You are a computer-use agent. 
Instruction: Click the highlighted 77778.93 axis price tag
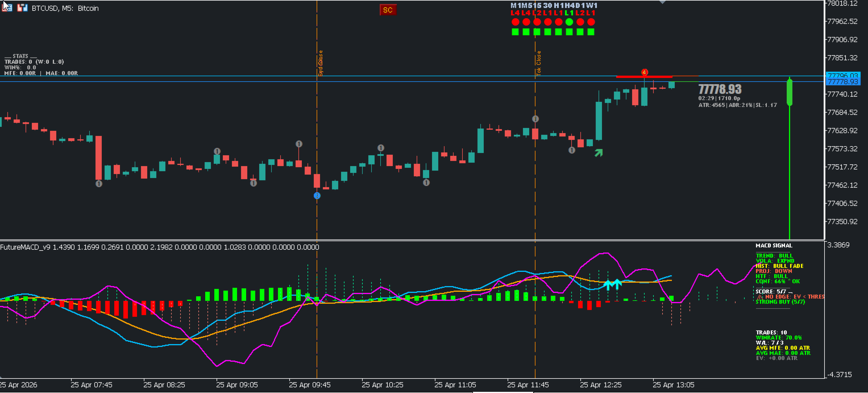(x=842, y=82)
